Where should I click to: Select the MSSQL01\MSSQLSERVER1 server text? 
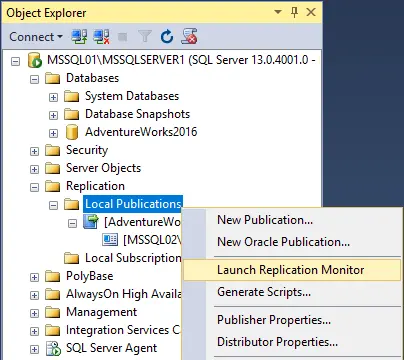[x=181, y=60]
